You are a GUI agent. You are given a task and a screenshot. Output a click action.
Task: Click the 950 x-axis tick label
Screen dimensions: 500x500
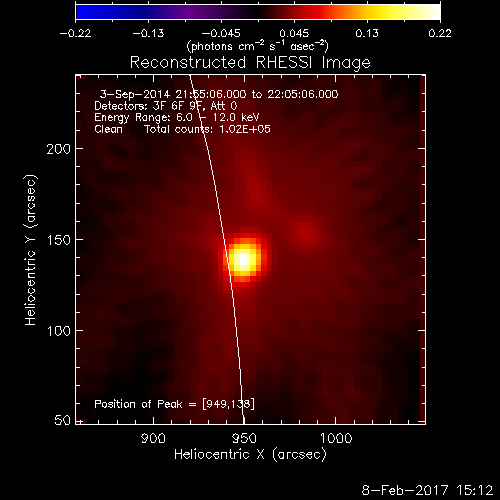pos(244,438)
